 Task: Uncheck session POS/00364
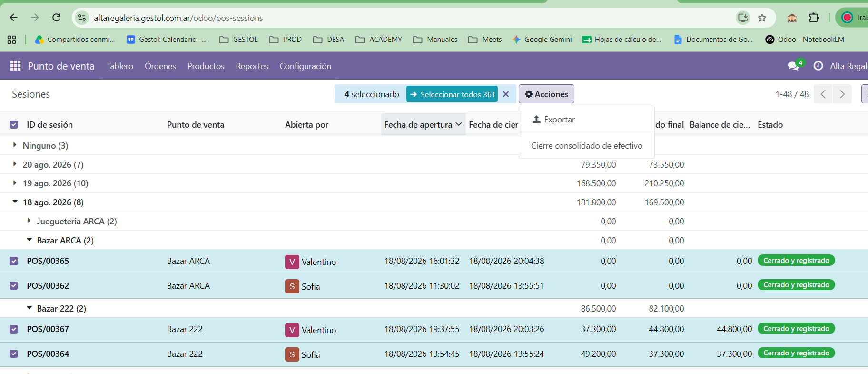click(x=14, y=354)
